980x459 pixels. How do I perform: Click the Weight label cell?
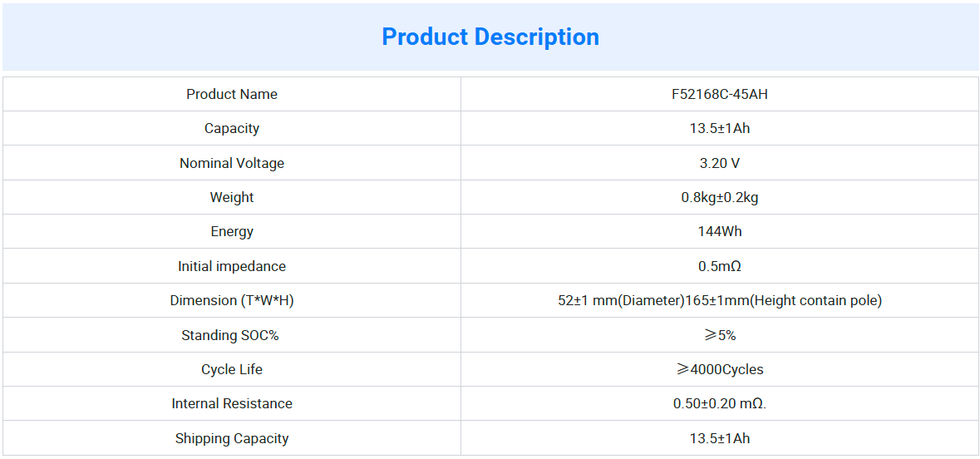point(232,198)
